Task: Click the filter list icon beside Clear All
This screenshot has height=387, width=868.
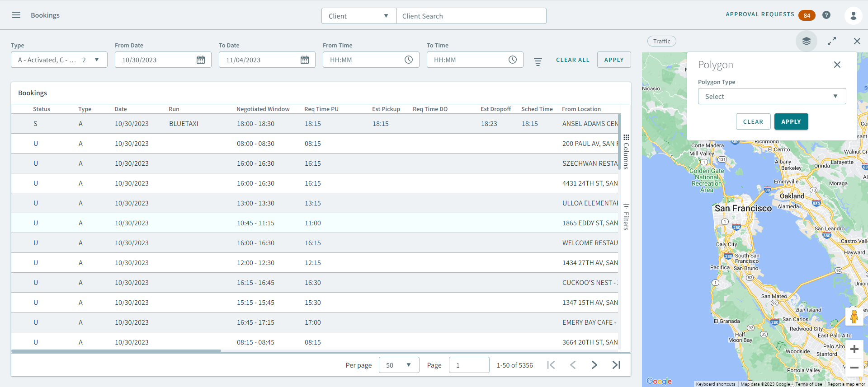Action: tap(538, 62)
